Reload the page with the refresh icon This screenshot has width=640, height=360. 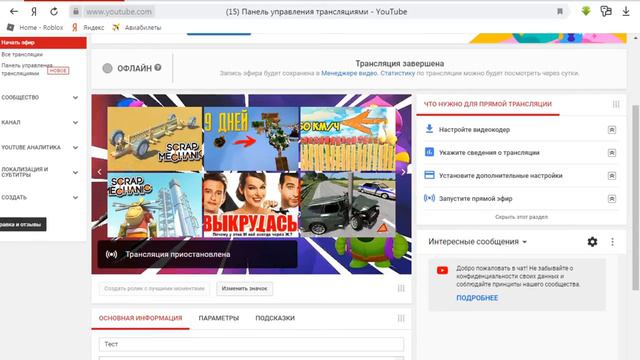coord(54,11)
